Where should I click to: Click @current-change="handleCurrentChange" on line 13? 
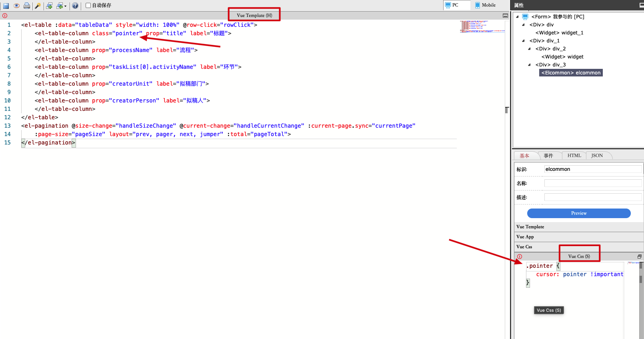click(x=242, y=126)
